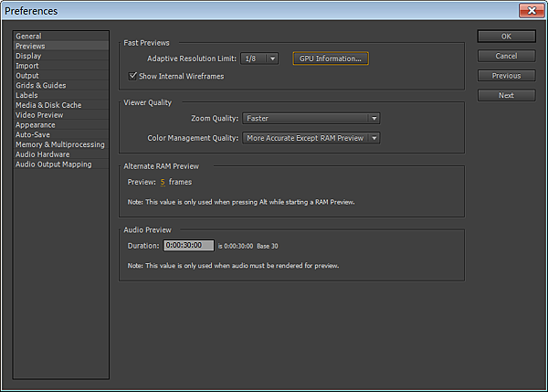Open Grids & Guides preferences

(61, 85)
